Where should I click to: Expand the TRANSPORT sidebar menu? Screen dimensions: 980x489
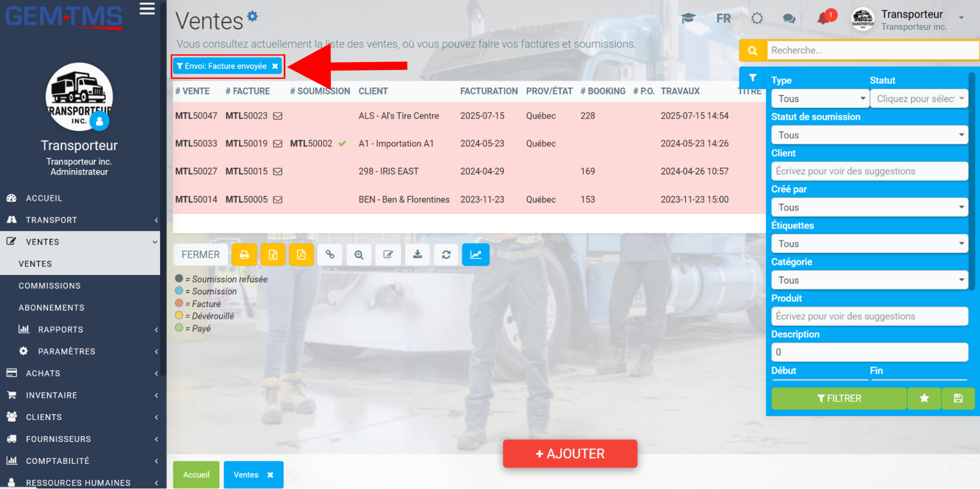pos(80,220)
